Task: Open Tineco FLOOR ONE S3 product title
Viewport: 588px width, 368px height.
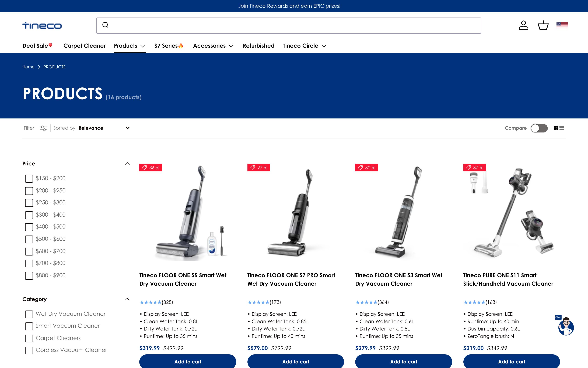Action: click(399, 279)
